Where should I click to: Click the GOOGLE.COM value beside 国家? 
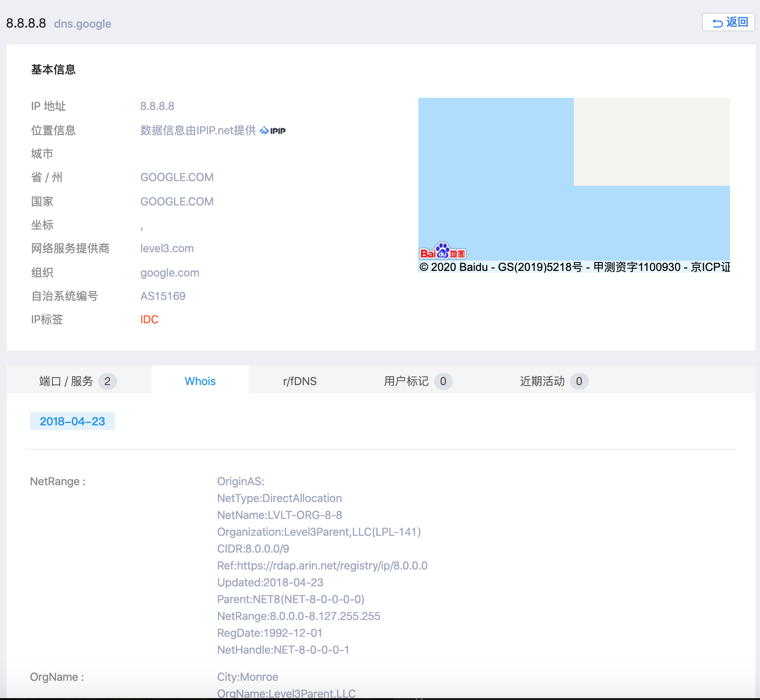coord(177,202)
